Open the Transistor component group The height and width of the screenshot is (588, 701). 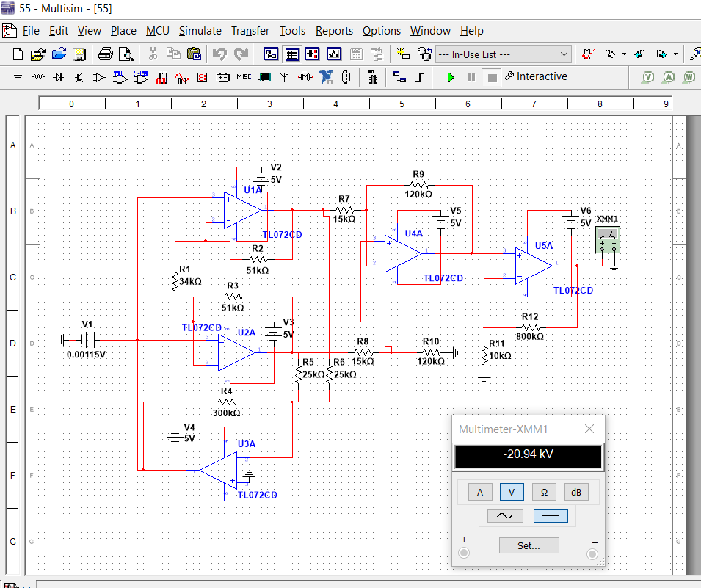(79, 77)
